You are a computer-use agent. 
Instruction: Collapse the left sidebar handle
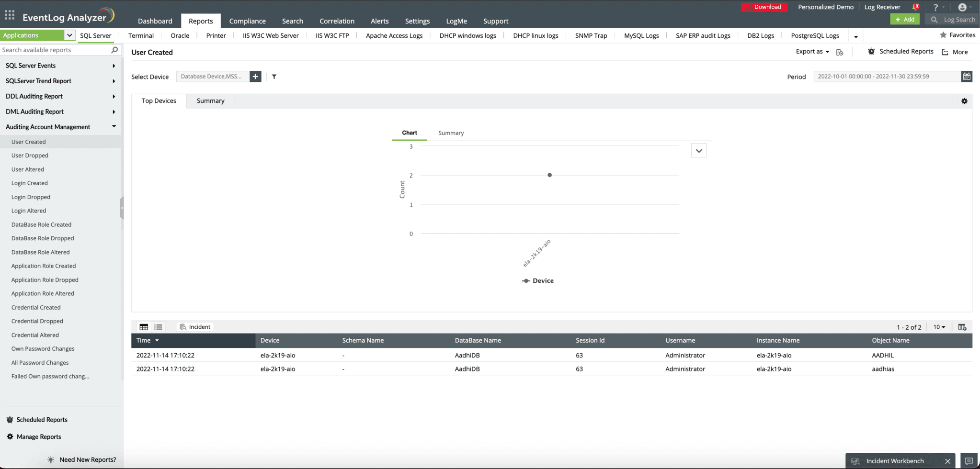pos(122,208)
